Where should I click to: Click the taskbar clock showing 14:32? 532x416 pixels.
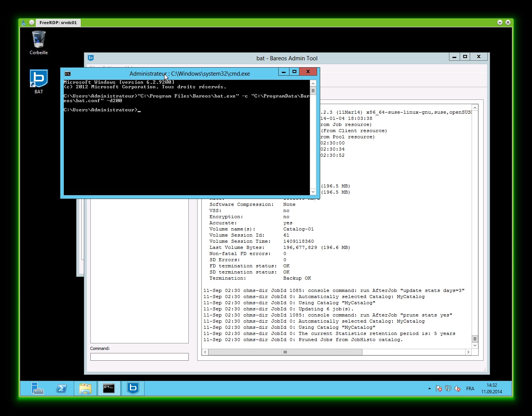coord(492,388)
